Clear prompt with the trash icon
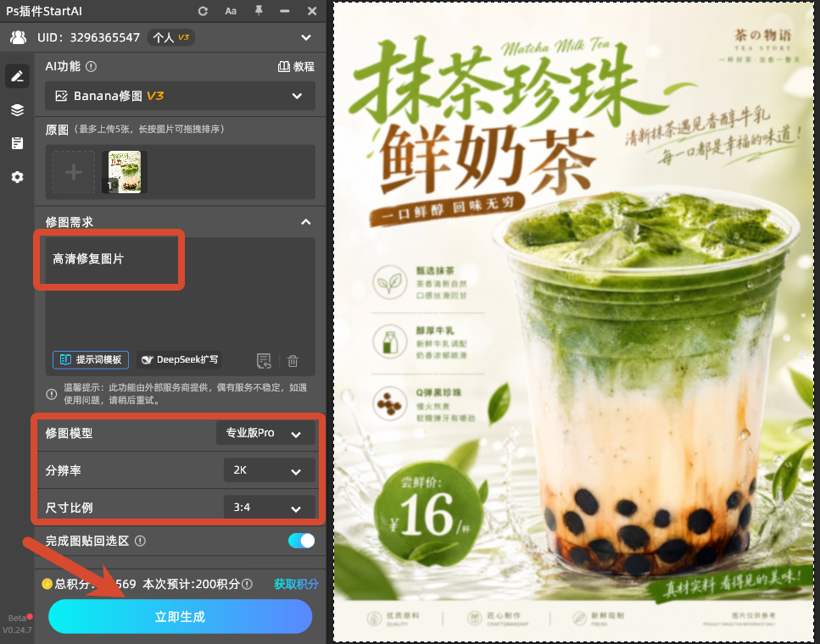Image resolution: width=820 pixels, height=644 pixels. (x=293, y=361)
